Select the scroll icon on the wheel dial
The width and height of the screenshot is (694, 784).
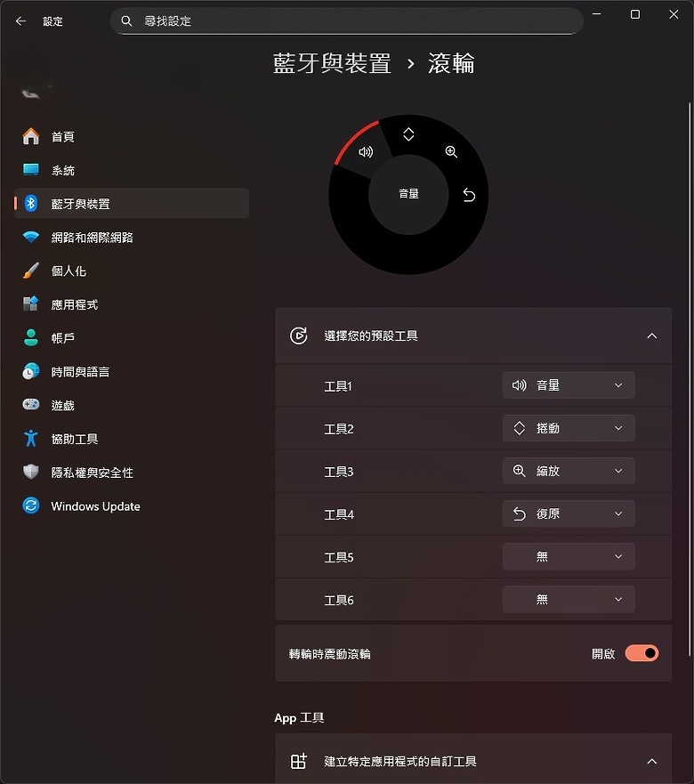(408, 134)
